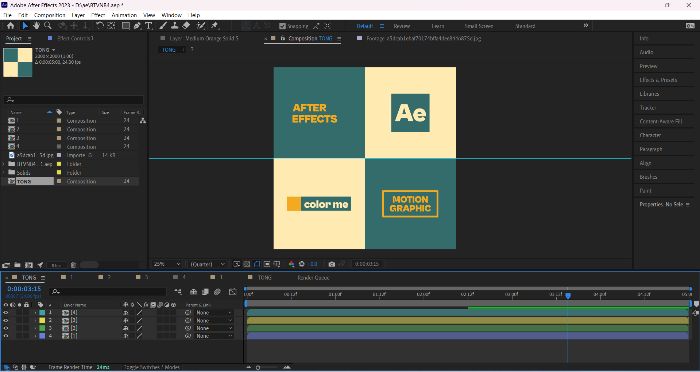Open parent dropdown None for layer 2
Screen dimensions: 700x372
click(214, 320)
